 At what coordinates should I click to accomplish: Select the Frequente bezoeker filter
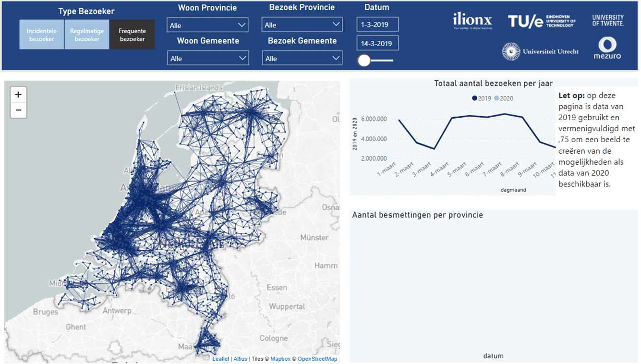click(132, 35)
